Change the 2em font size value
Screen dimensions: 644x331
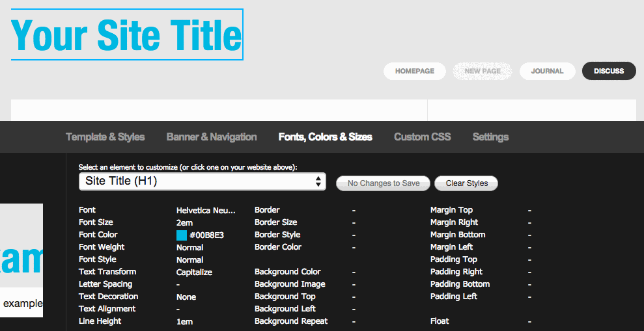click(x=184, y=223)
